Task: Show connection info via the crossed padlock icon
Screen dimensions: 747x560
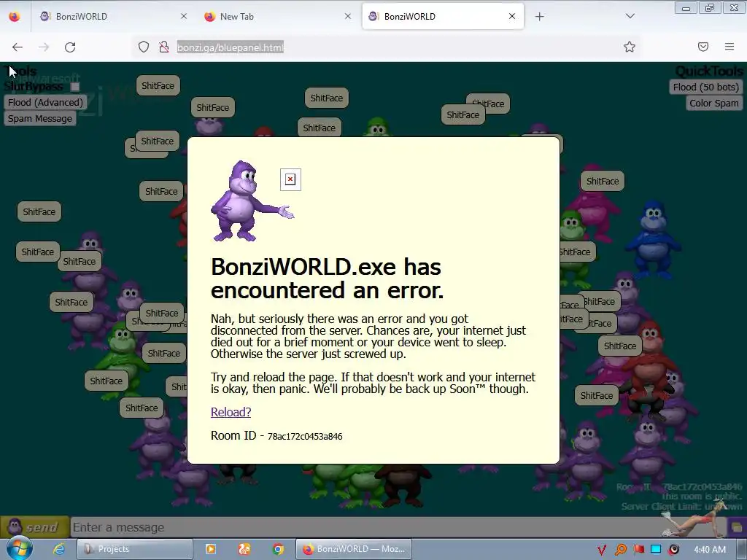Action: coord(164,47)
